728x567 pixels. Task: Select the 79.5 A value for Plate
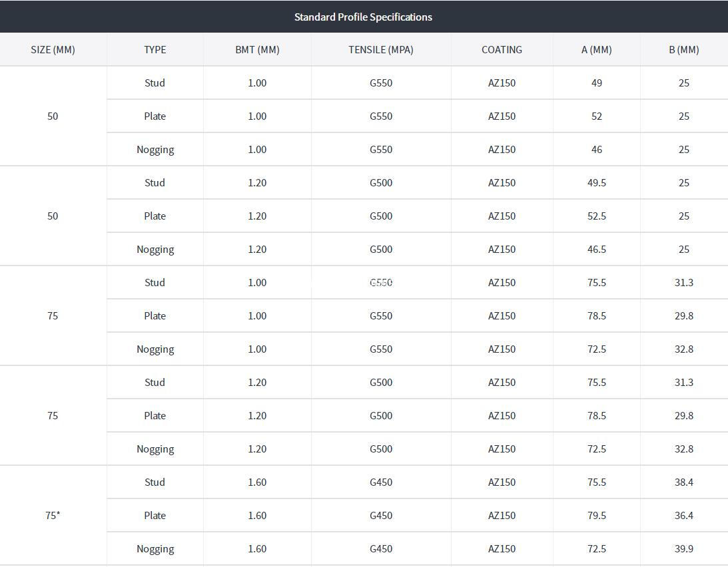tap(597, 515)
